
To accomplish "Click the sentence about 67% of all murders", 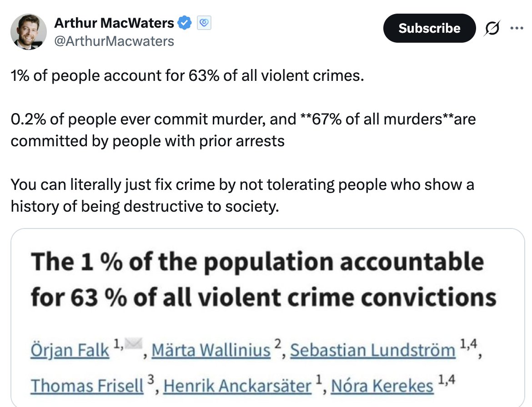I will tap(243, 130).
